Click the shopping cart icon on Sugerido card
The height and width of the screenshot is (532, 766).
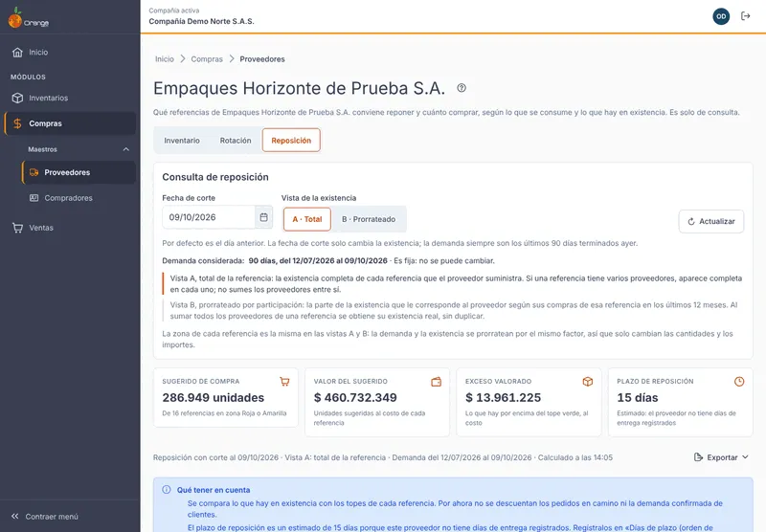[x=284, y=382]
